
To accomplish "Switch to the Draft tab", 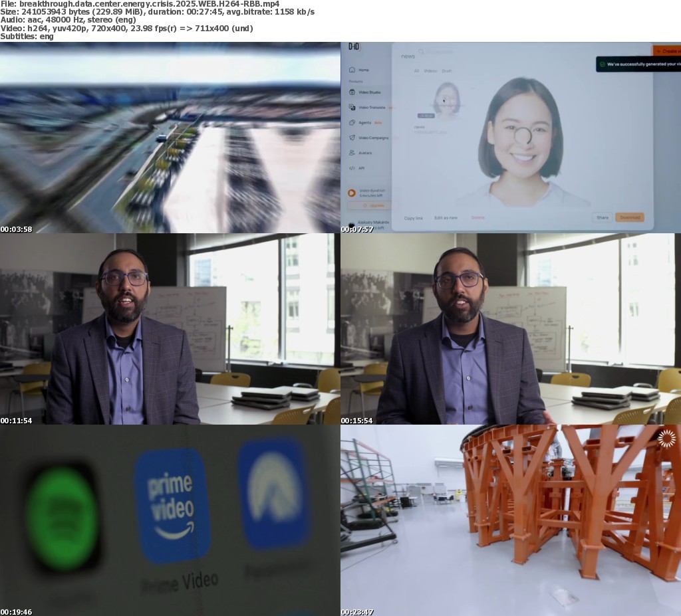I will pos(447,70).
